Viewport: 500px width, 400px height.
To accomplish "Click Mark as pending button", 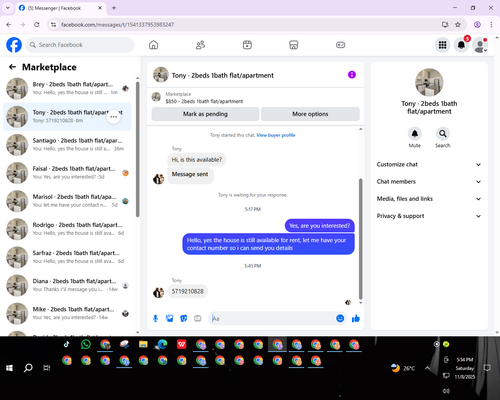I will 205,114.
